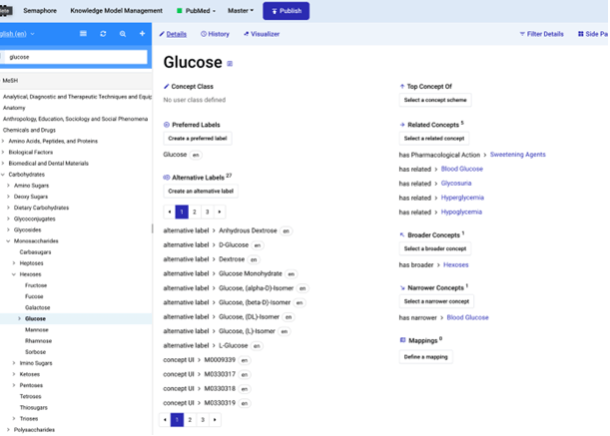Image resolution: width=610 pixels, height=436 pixels.
Task: Open Blood Glucose narrower concept link
Action: (468, 317)
